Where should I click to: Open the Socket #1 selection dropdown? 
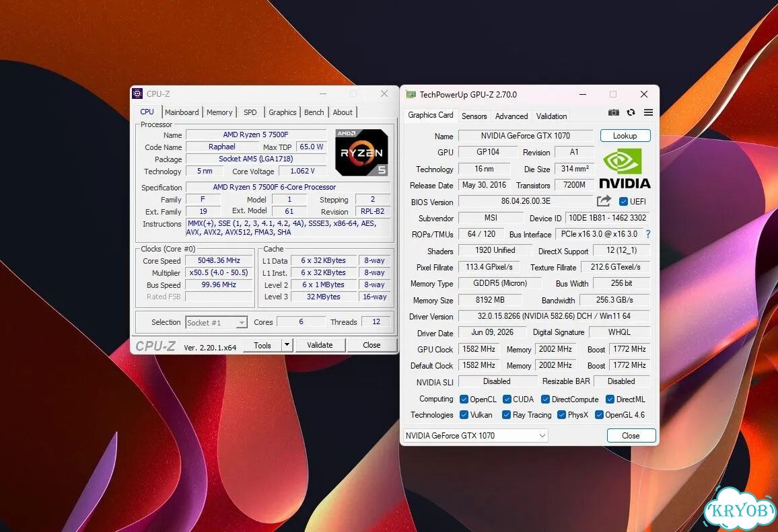click(x=216, y=322)
